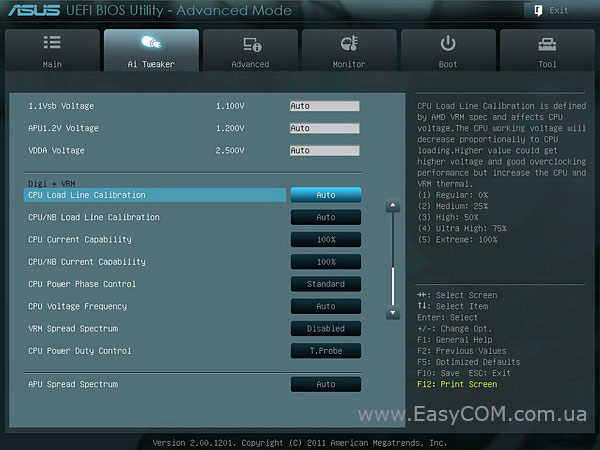The image size is (600, 450).
Task: Click the Advanced tab info icon
Action: pos(252,44)
